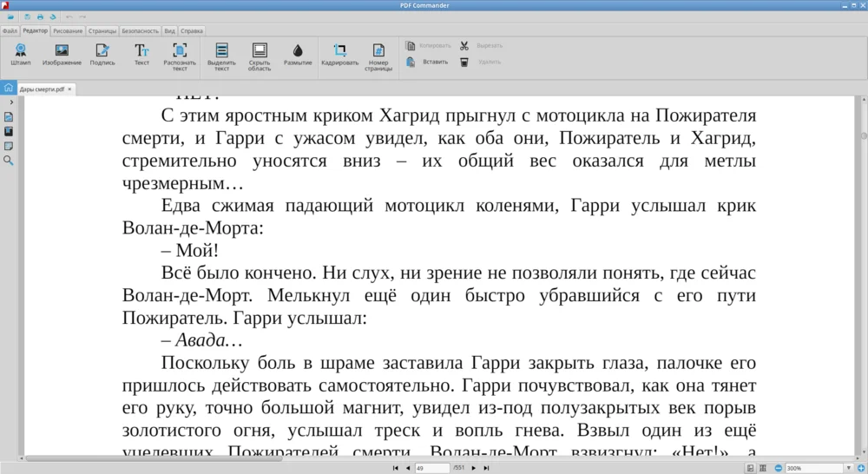Activate Распознать текст (OCR) tool
This screenshot has width=868, height=474.
point(180,55)
